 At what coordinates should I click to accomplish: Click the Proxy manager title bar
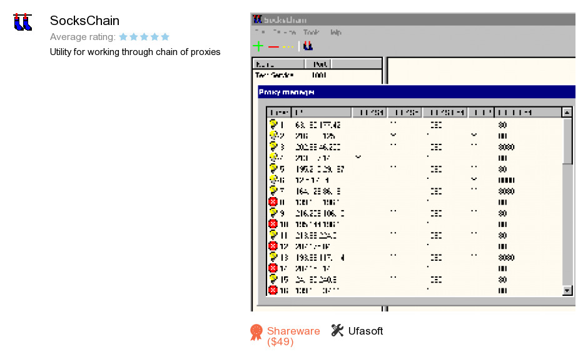(x=416, y=92)
